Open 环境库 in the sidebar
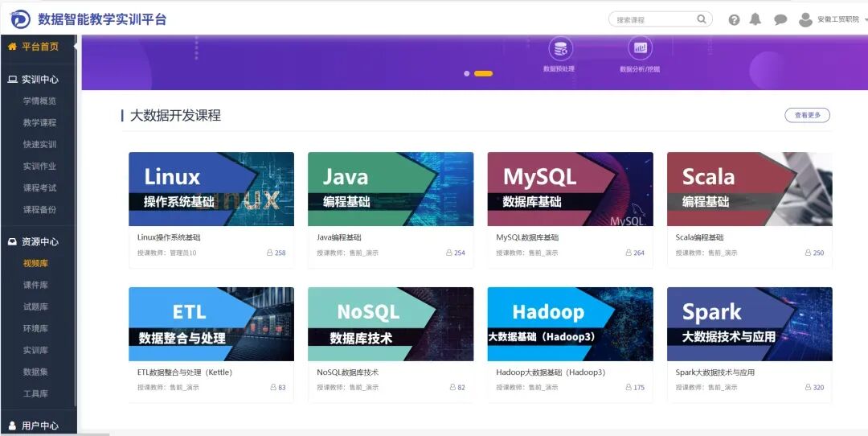The image size is (868, 436). [35, 328]
